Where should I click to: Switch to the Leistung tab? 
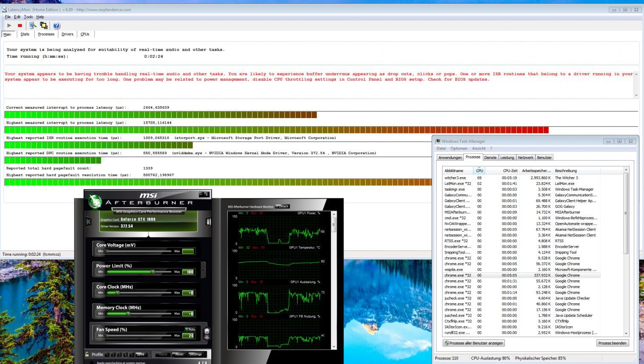point(507,158)
